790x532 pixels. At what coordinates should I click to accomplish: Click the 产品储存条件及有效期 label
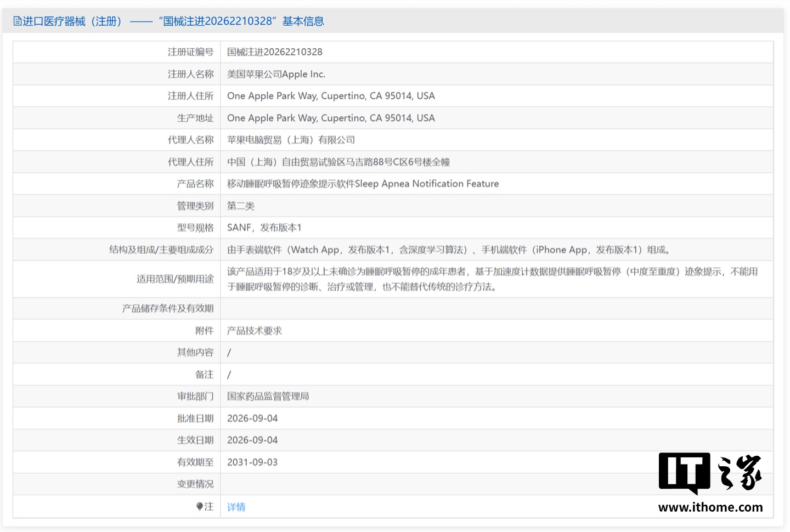pyautogui.click(x=168, y=308)
